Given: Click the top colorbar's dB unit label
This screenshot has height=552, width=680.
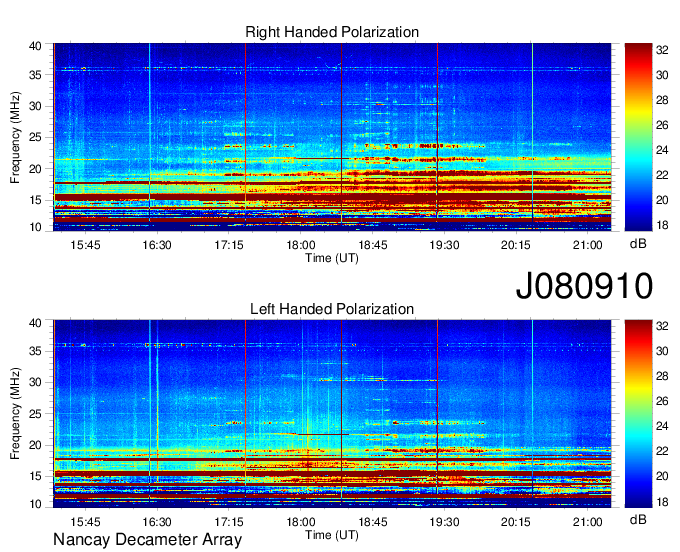Looking at the screenshot, I should click(x=638, y=244).
